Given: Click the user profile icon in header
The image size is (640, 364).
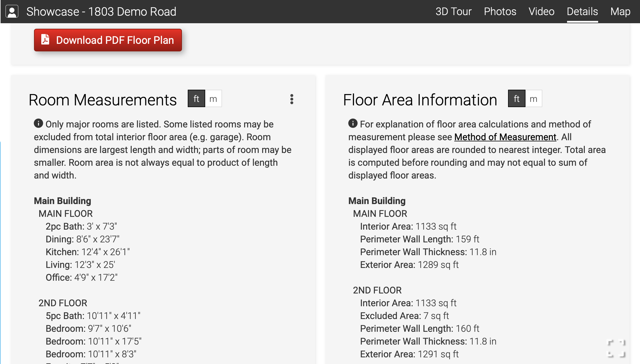Looking at the screenshot, I should point(12,12).
